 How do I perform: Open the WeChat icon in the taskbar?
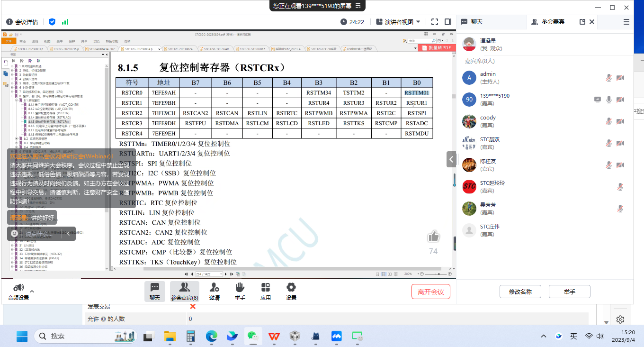253,336
